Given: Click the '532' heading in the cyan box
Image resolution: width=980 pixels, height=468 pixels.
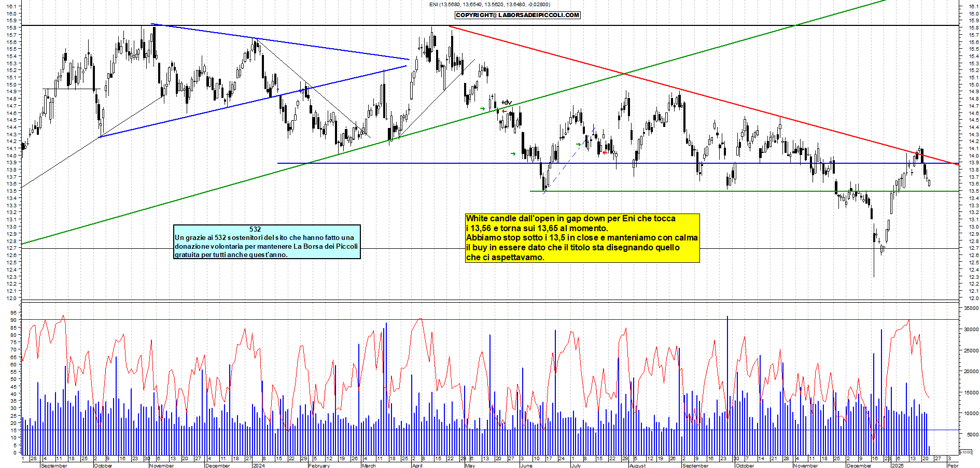Looking at the screenshot, I should tap(255, 229).
